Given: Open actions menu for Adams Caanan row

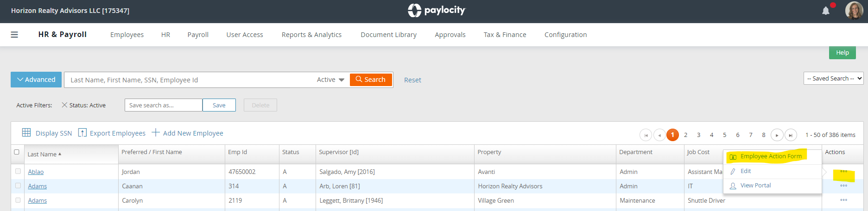Looking at the screenshot, I should pos(843,186).
